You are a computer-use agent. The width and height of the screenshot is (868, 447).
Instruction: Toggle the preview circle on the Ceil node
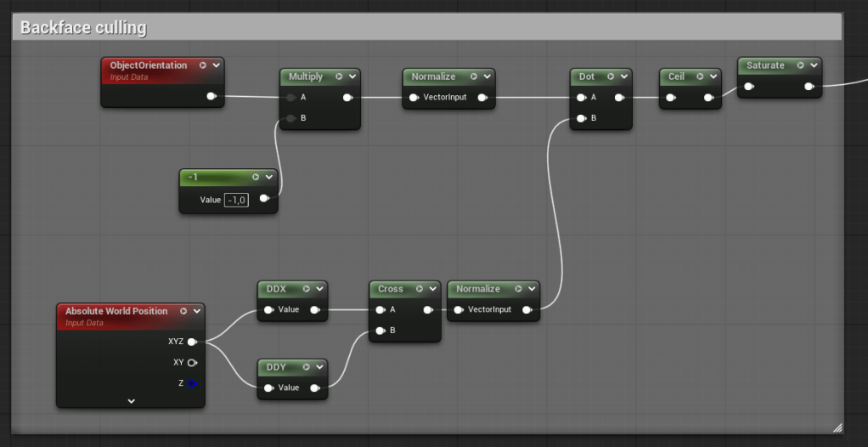tap(701, 76)
